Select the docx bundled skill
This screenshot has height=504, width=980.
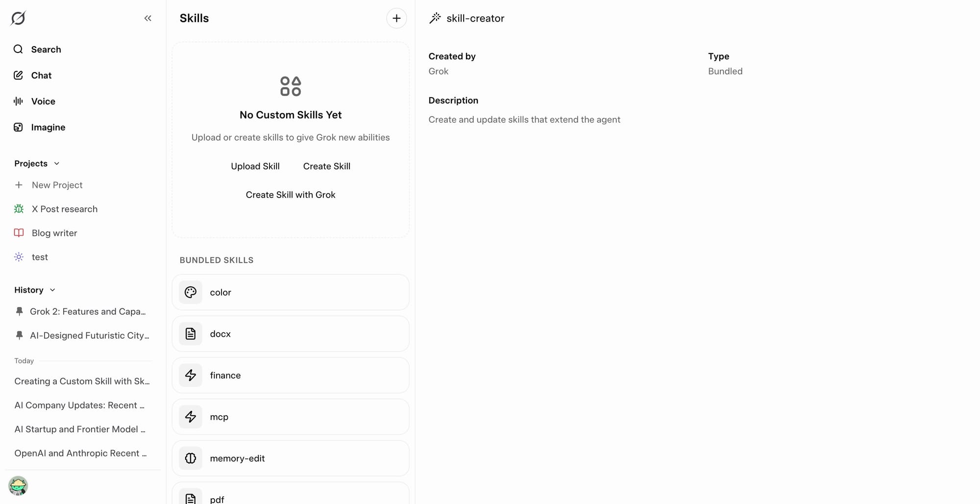291,334
